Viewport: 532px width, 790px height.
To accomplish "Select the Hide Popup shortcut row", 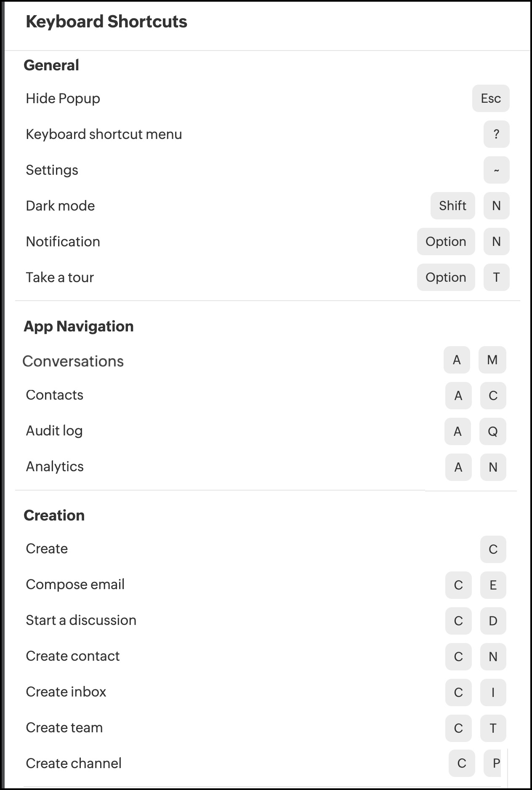I will pos(63,99).
